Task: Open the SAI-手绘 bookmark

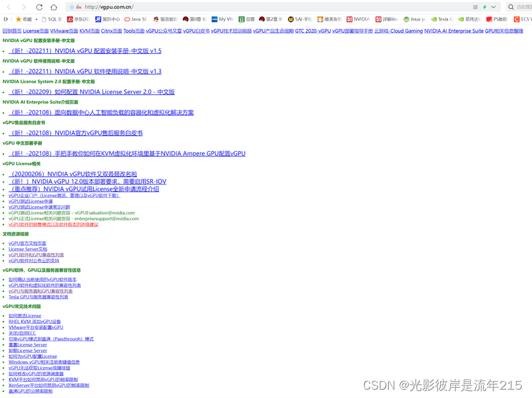Action: (300, 19)
